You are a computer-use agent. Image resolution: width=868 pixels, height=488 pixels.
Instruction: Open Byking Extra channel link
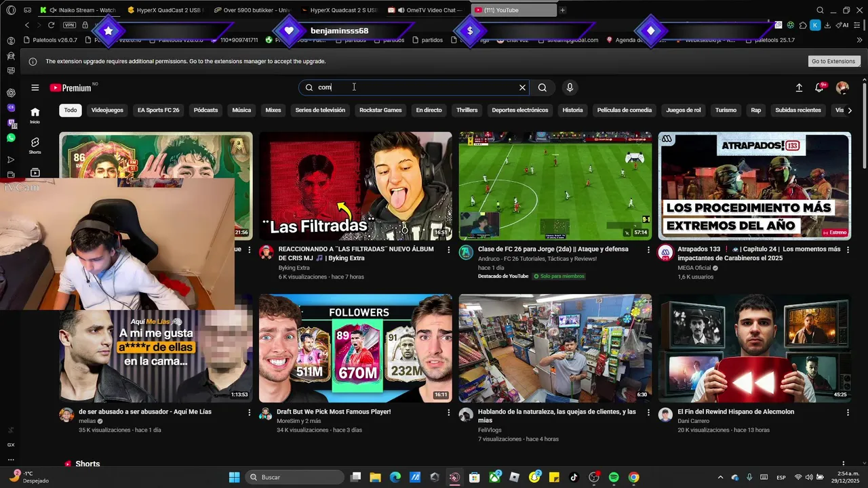click(x=294, y=268)
